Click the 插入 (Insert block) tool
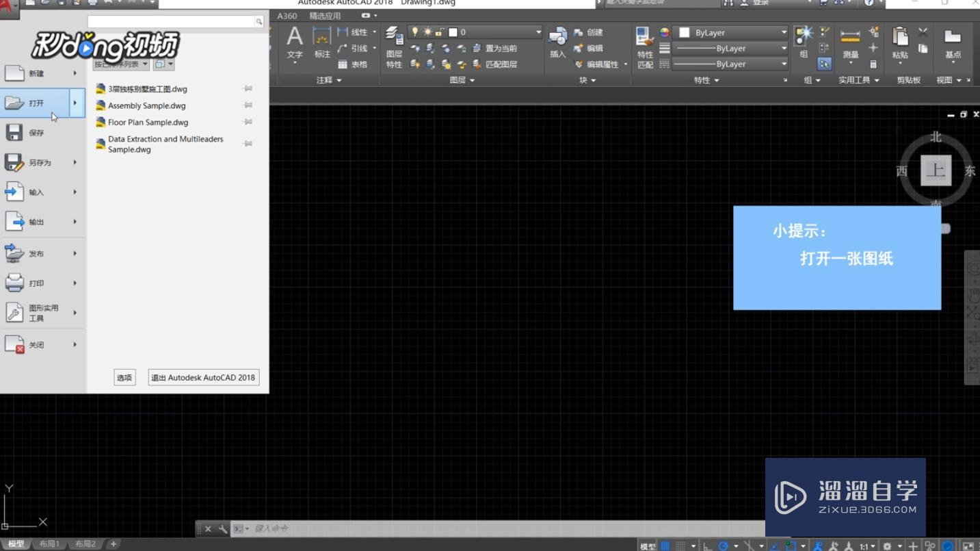 558,43
